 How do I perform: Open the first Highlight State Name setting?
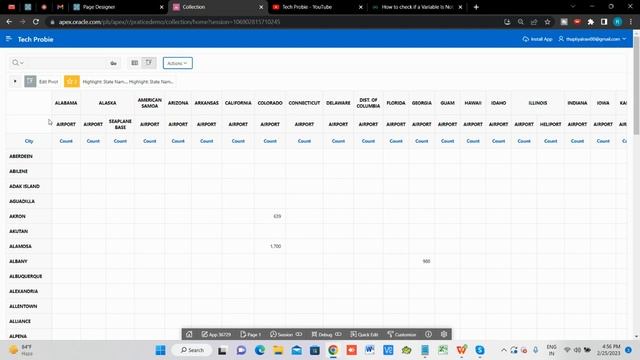[104, 82]
